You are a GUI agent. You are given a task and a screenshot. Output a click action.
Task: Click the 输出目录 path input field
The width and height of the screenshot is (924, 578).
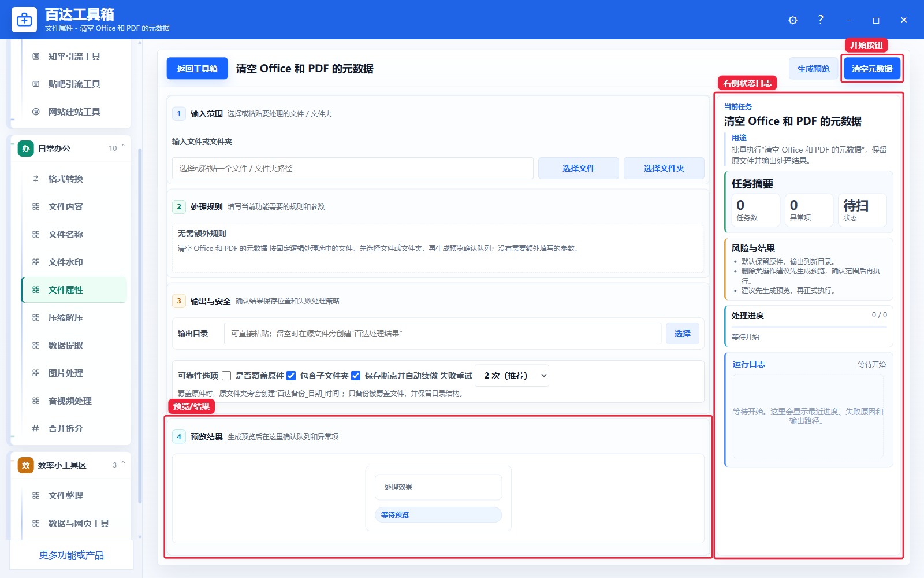point(442,334)
